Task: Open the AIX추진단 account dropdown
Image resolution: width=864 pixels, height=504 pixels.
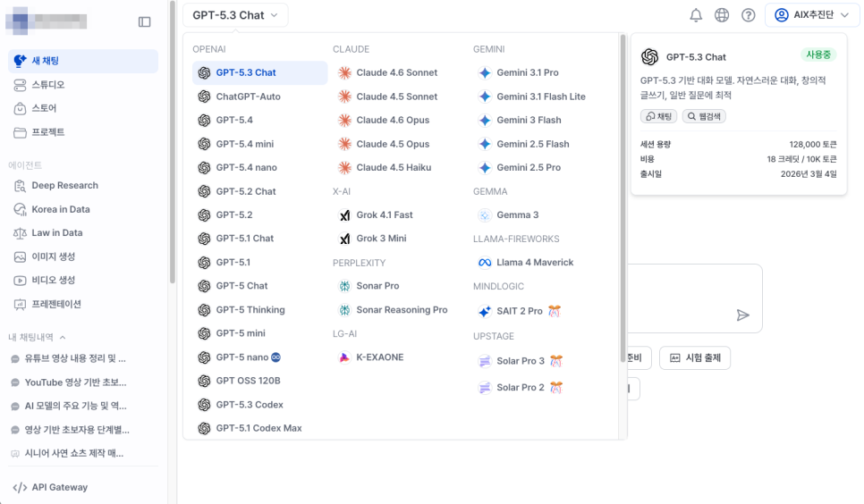Action: point(812,15)
